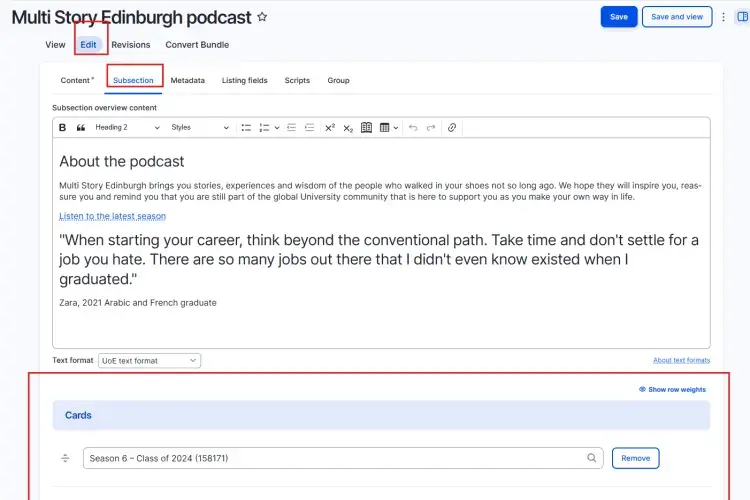This screenshot has height=500, width=750.
Task: Expand the Text format selector
Action: [x=150, y=360]
